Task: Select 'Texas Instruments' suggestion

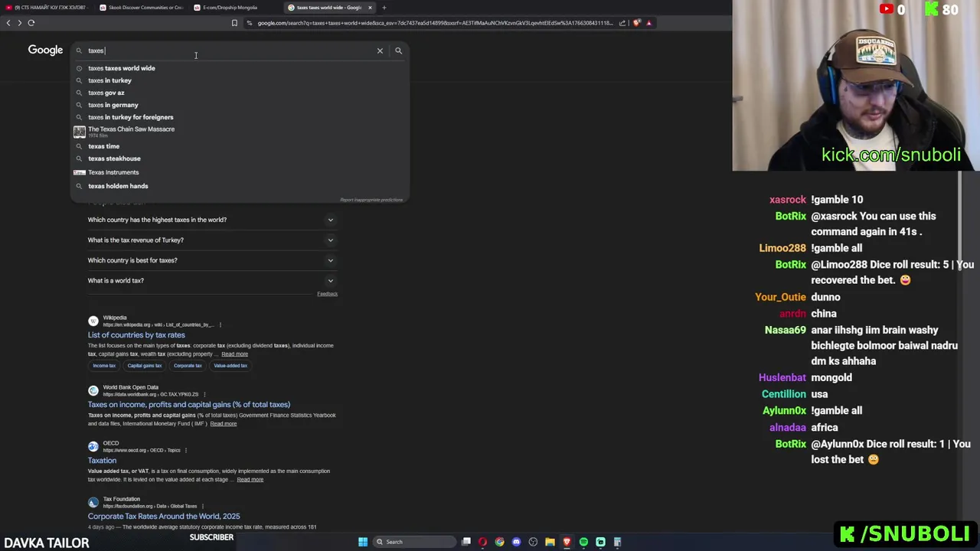Action: click(x=239, y=172)
